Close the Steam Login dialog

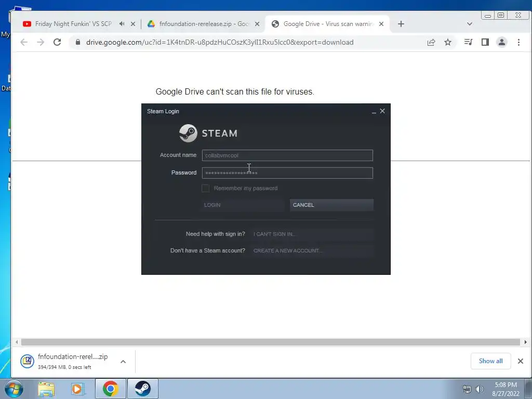pos(382,111)
